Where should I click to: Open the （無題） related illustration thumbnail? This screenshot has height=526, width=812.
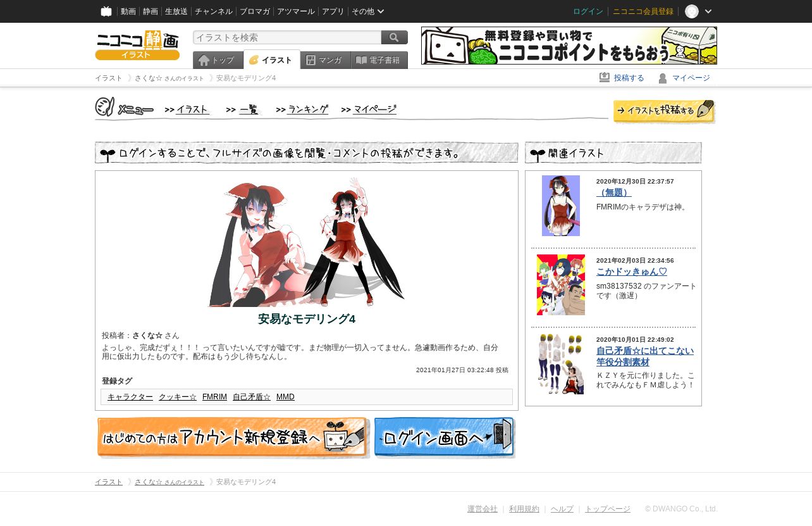point(561,206)
